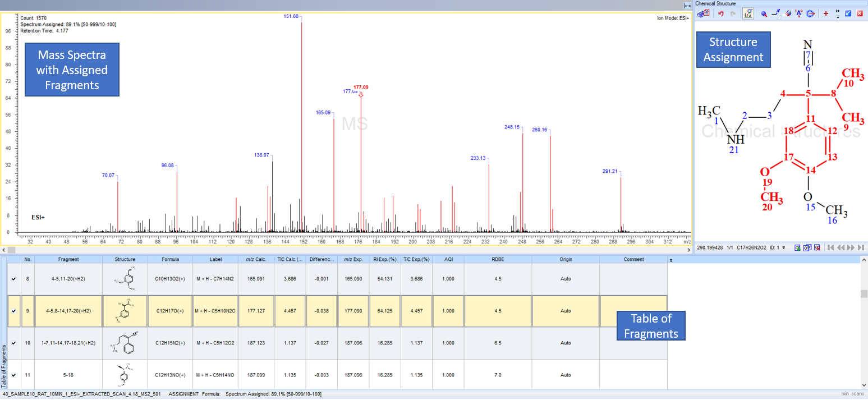
Task: Delete structure using red-cross structure icon
Action: 817,247
